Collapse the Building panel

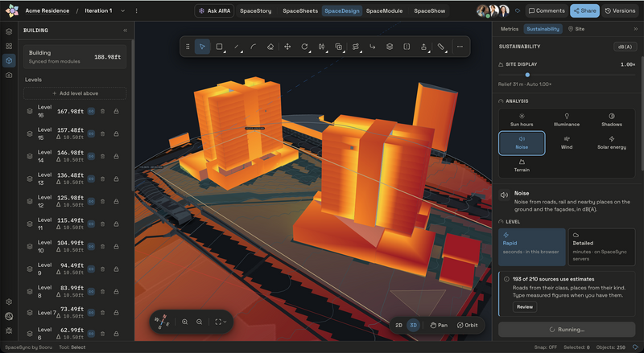click(x=126, y=31)
